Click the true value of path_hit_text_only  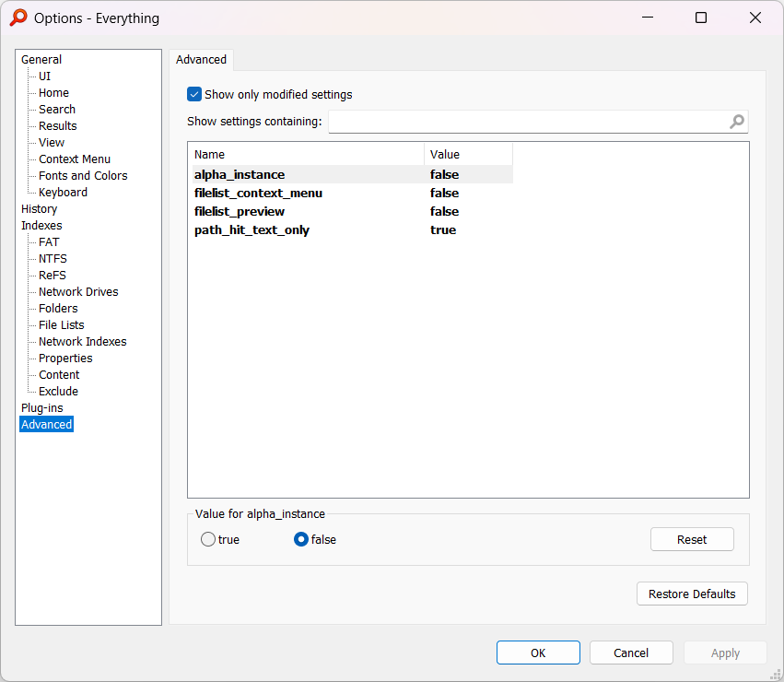coord(443,230)
